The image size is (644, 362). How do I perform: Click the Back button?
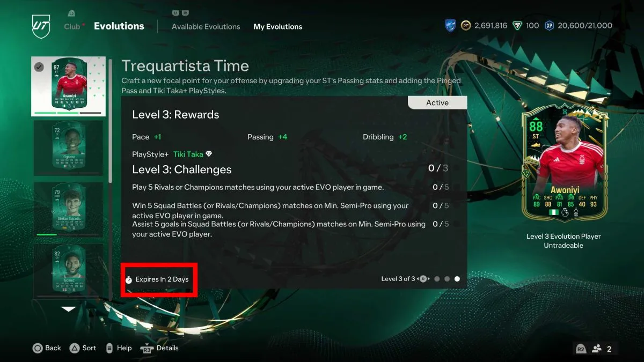click(x=47, y=348)
